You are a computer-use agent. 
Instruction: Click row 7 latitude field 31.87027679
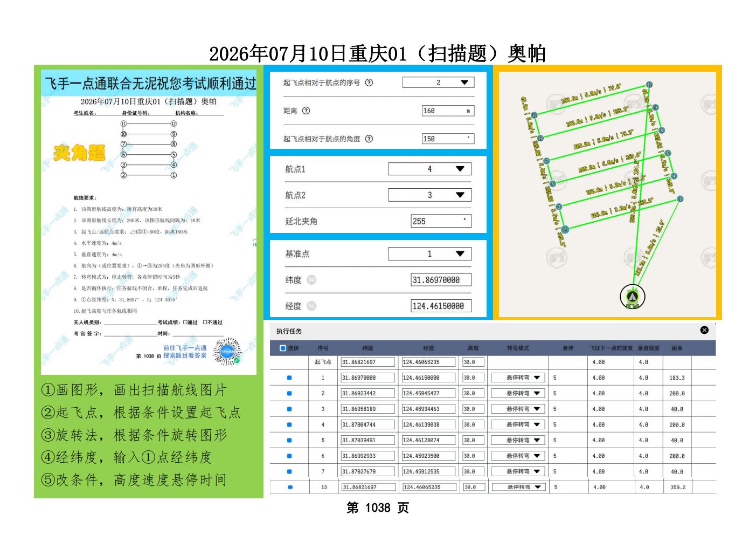coord(368,472)
